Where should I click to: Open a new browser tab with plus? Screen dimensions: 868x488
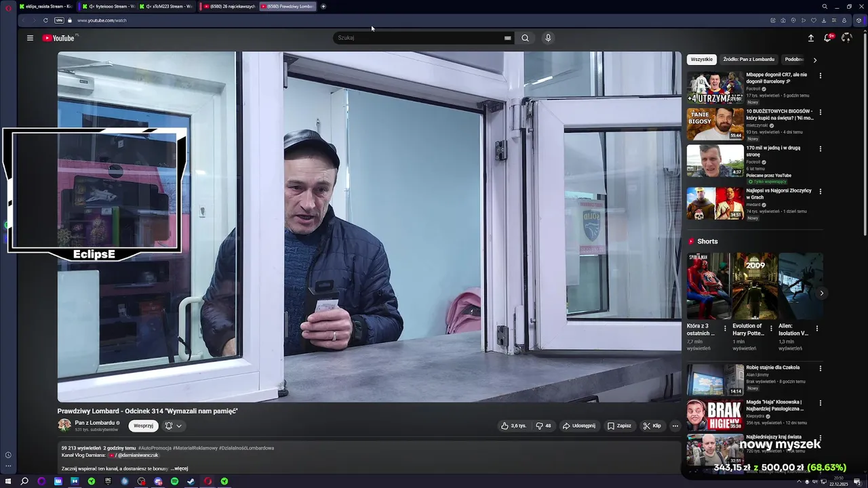(x=323, y=6)
